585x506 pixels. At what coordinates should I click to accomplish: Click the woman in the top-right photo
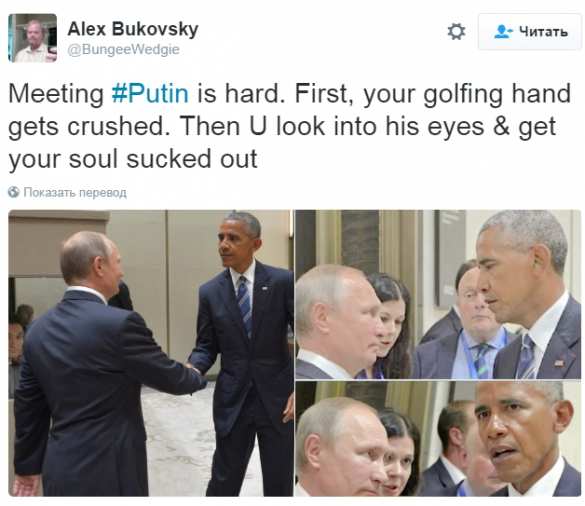[x=390, y=326]
